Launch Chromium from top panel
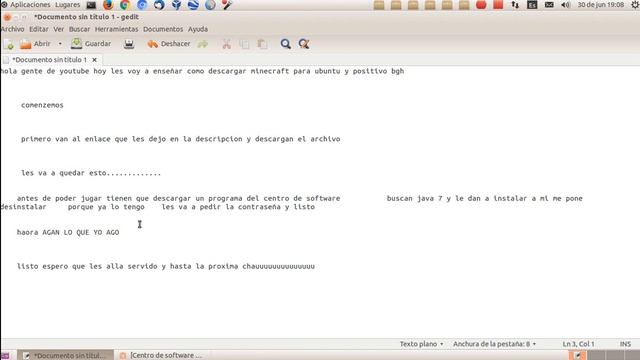Viewport: 640px width, 360px height. click(142, 5)
